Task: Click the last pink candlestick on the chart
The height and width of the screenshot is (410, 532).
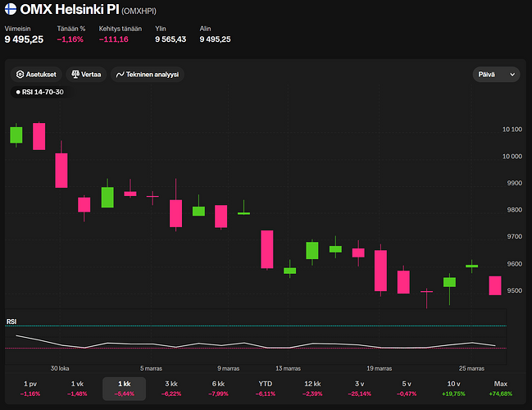Action: [494, 285]
